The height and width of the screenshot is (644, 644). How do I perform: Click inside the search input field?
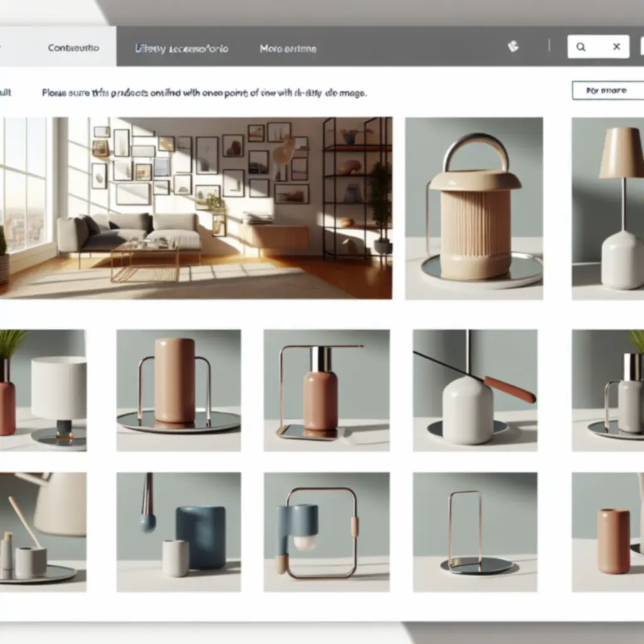pos(597,46)
